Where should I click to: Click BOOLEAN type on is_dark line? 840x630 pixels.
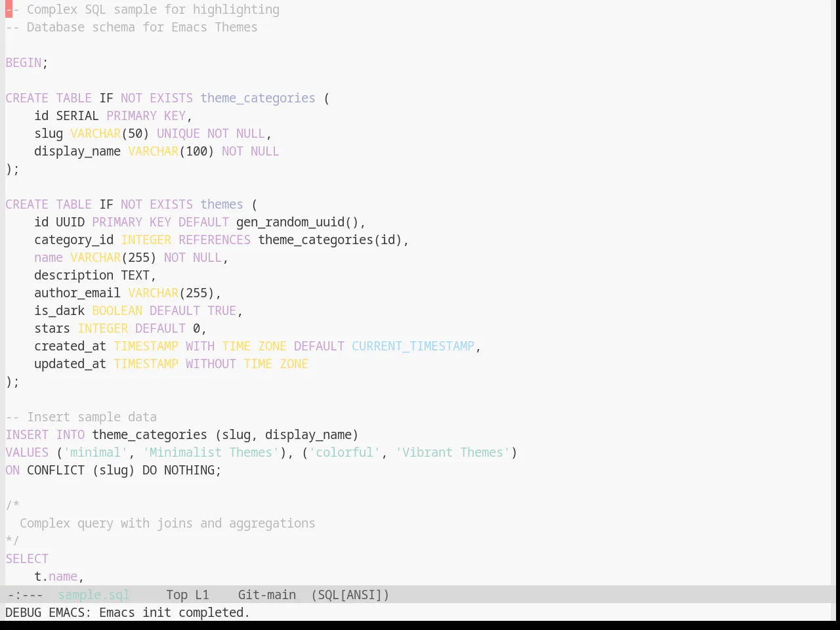117,310
